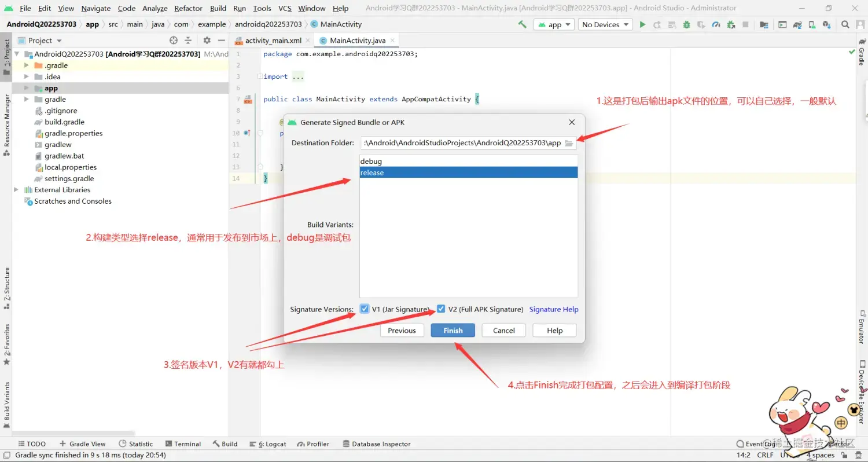Open the TODO tool window
Viewport: 868px width, 462px height.
(32, 444)
